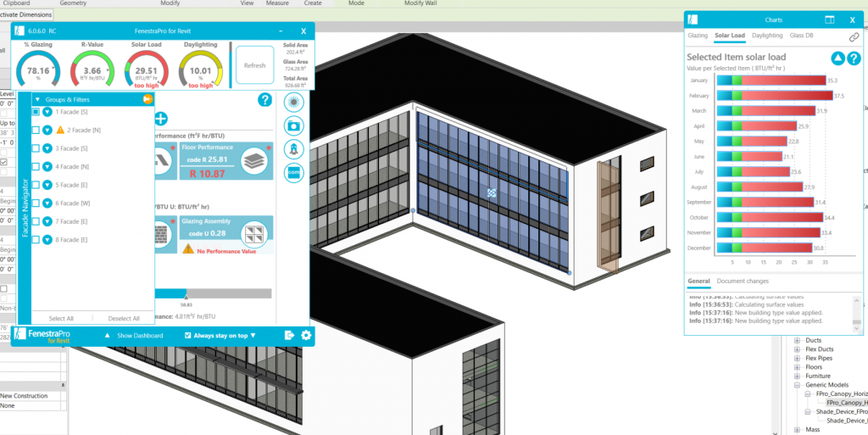Switch to the Glazing tab in Charts
Image resolution: width=868 pixels, height=435 pixels.
click(x=698, y=36)
